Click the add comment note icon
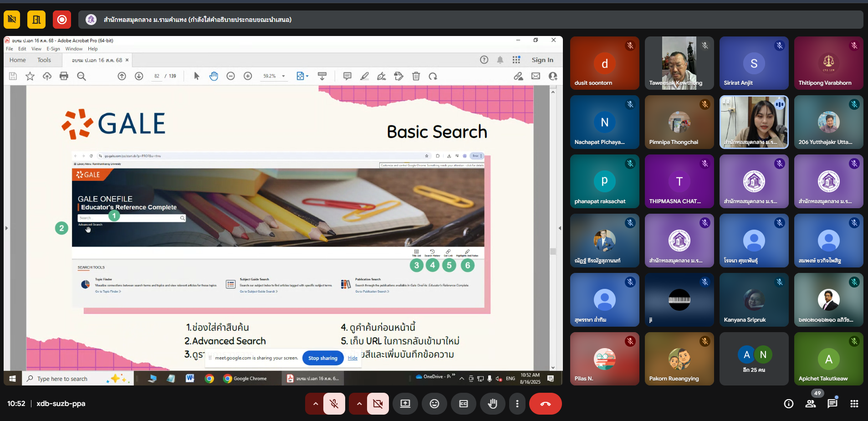868x421 pixels. [x=347, y=76]
